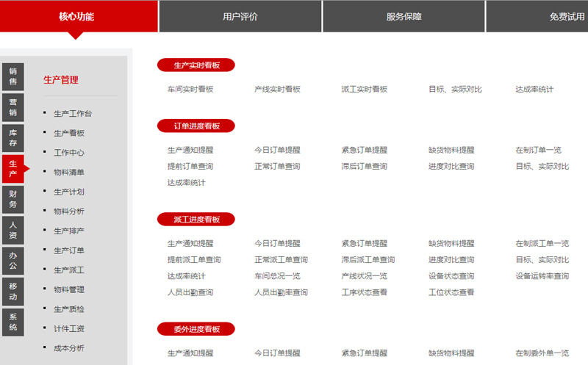
Task: Switch to the 财务 sidebar category
Action: [x=13, y=199]
